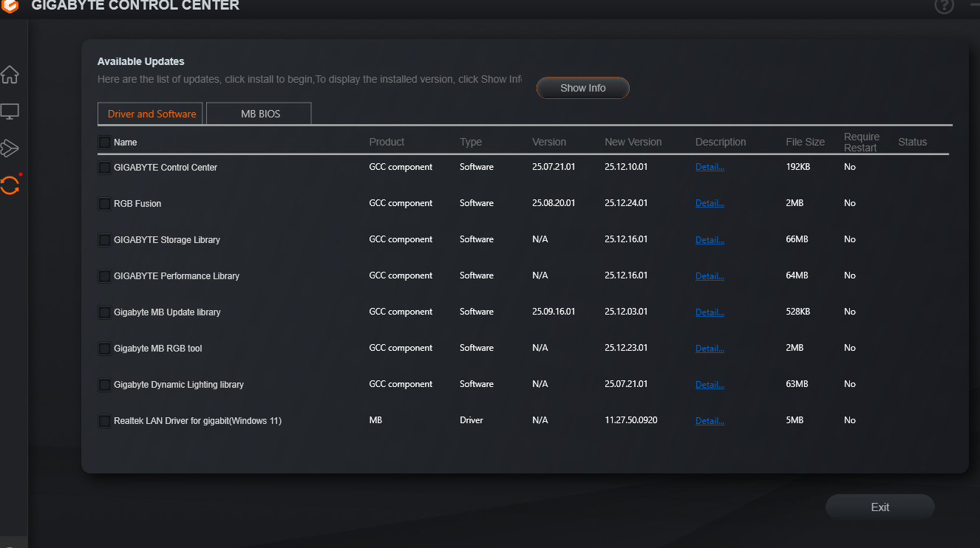
Task: Open the orange Update sidebar icon
Action: coord(10,185)
